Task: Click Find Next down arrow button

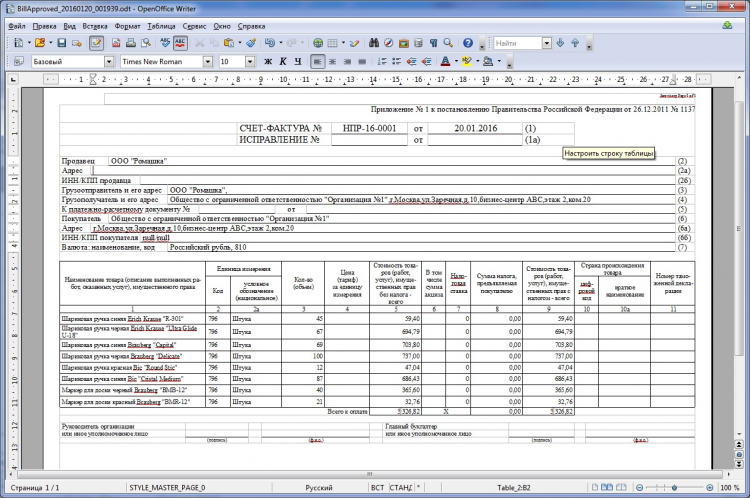Action: [562, 44]
